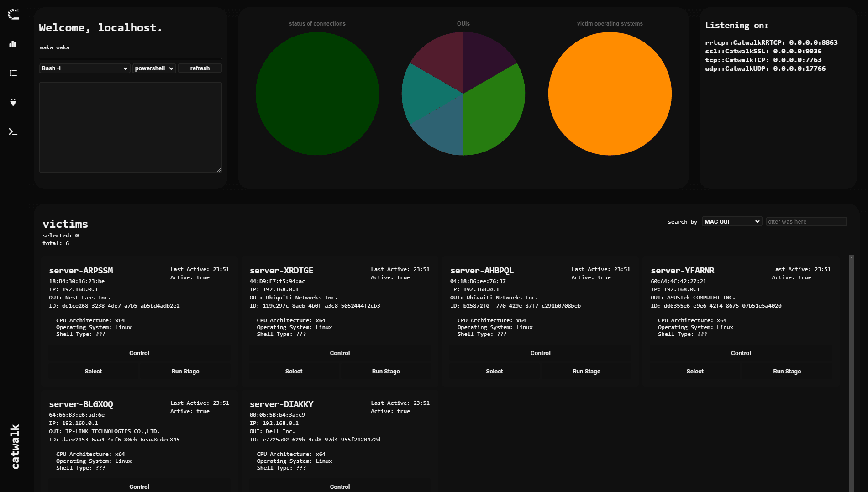Click the orange victim operating systems pie
868x492 pixels.
610,94
